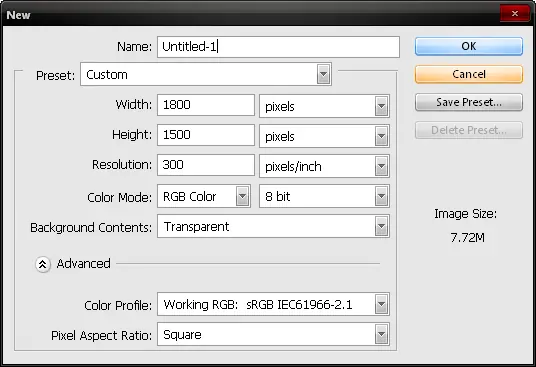Click the OK button
536x367 pixels.
click(x=469, y=46)
